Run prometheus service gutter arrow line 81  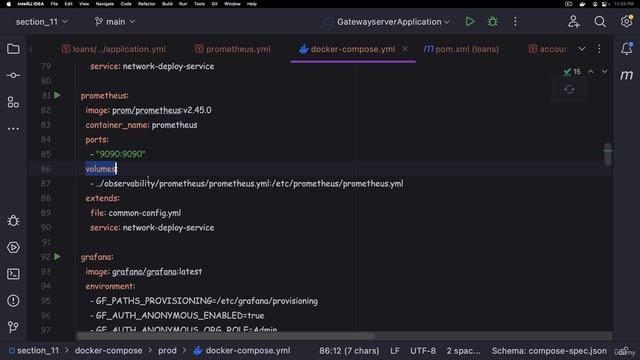58,95
